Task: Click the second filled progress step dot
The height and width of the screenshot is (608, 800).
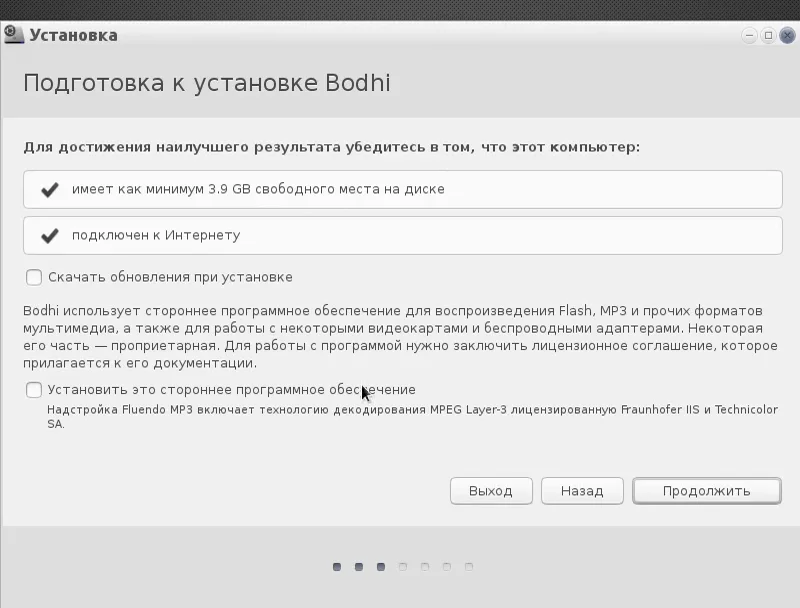Action: (x=359, y=567)
